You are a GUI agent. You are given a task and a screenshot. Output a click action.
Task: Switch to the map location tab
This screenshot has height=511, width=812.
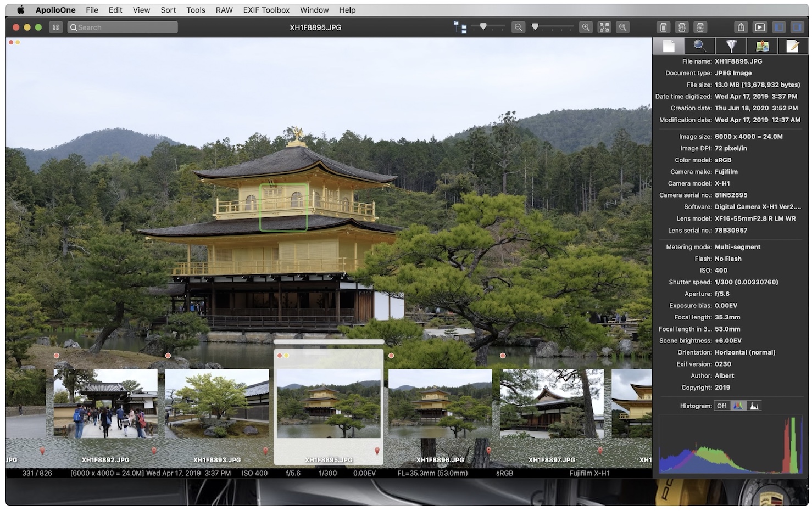point(762,46)
